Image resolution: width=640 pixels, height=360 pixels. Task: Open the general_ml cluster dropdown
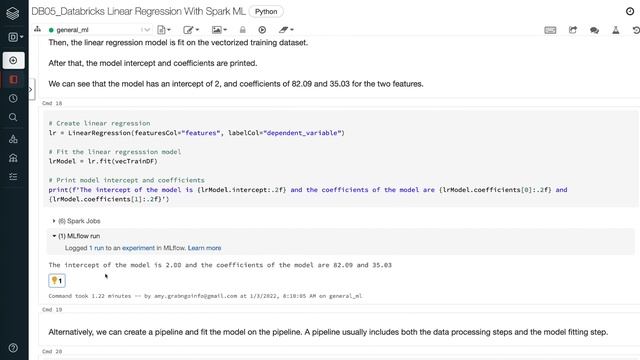tap(99, 30)
